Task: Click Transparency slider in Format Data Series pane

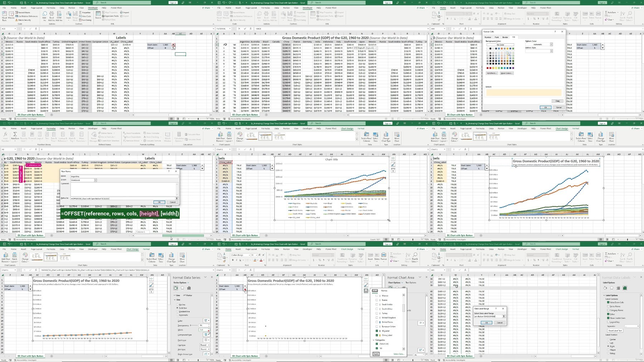Action: tap(194, 325)
